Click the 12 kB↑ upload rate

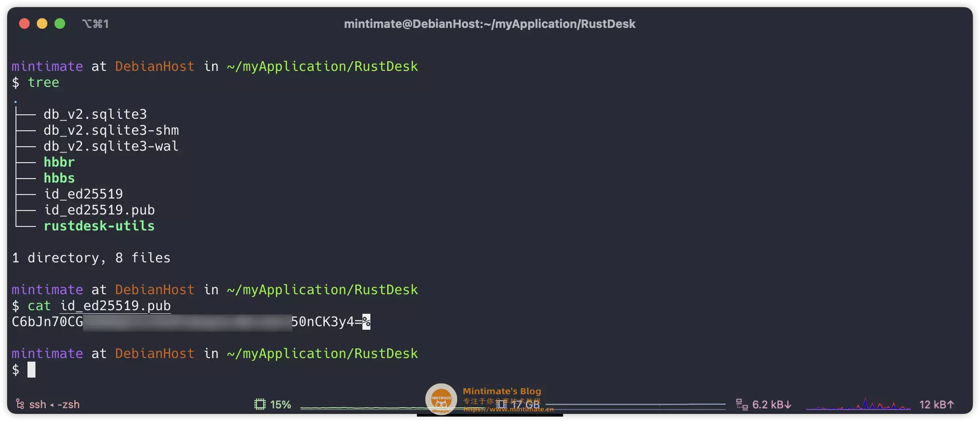(937, 405)
